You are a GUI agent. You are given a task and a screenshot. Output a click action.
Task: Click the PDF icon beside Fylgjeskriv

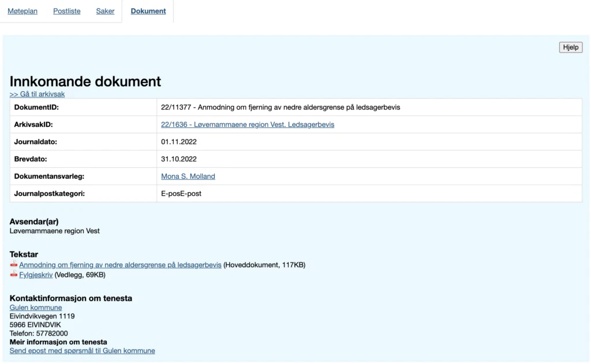tap(14, 275)
